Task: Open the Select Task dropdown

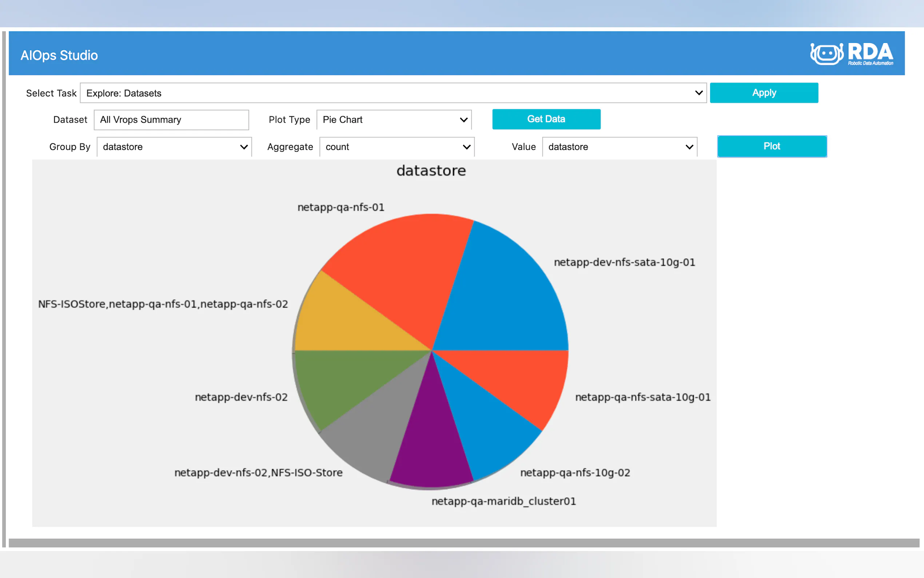Action: tap(393, 93)
